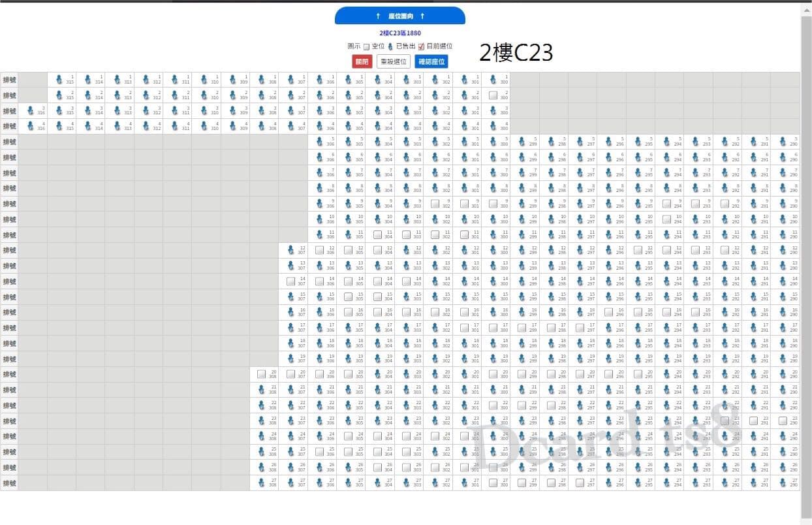
Task: Click sold seat row 1 number 300
Action: click(x=493, y=80)
